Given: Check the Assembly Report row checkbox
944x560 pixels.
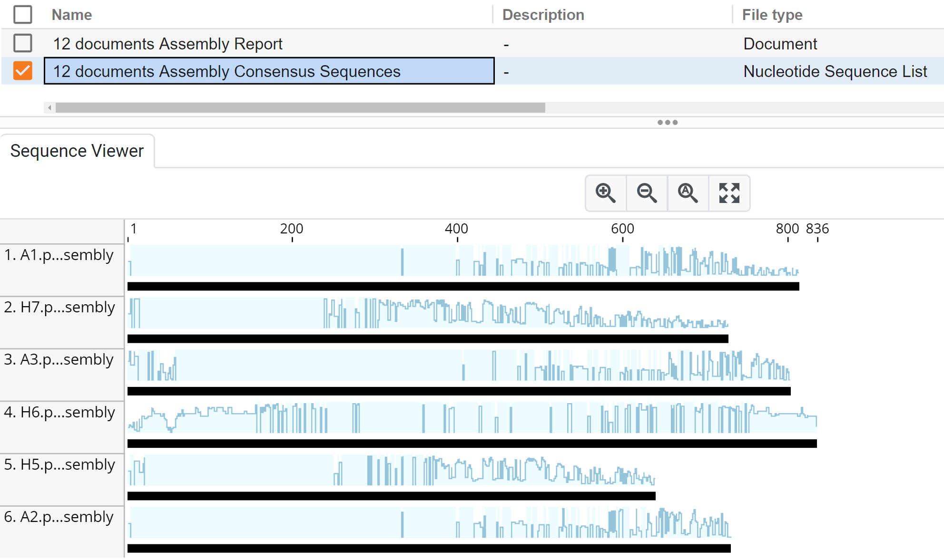Looking at the screenshot, I should (23, 43).
